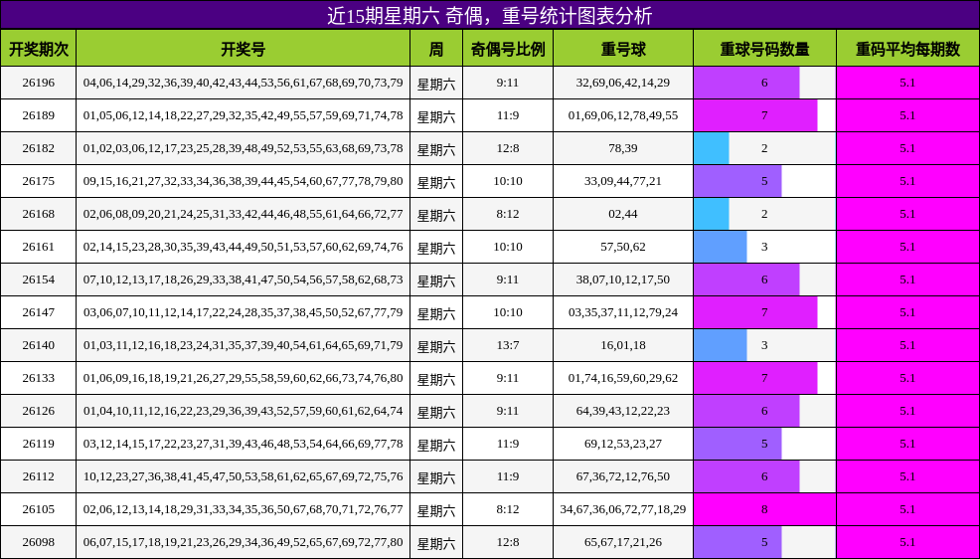The width and height of the screenshot is (980, 559).
Task: Click the 重球号码数量 column header
Action: [x=764, y=48]
